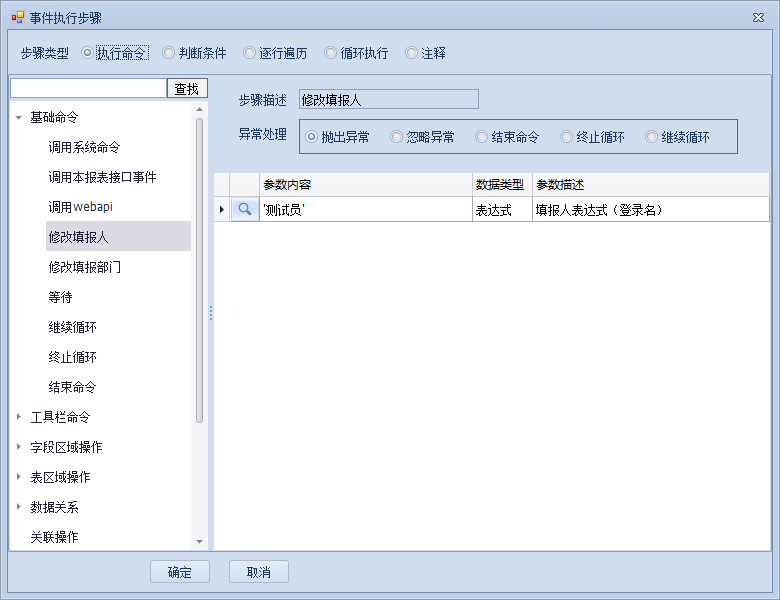
Task: Close the 事件执行步骤 dialog
Action: pos(757,18)
